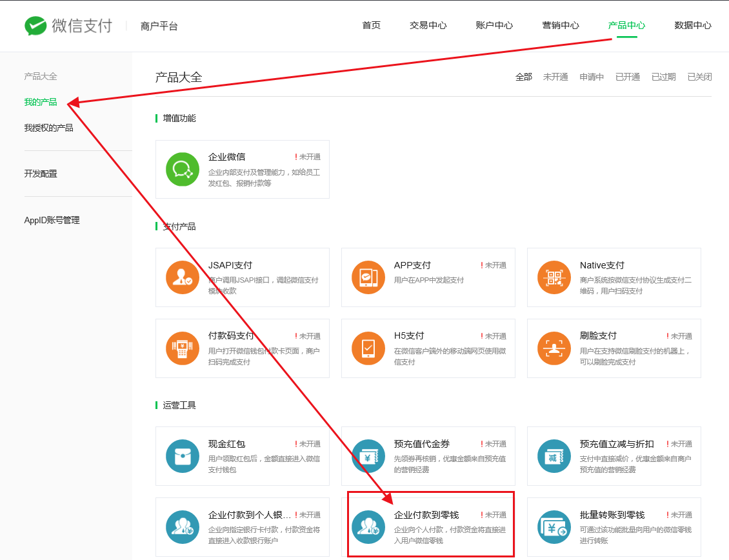Click the 批量转账到零钱 transfer icon
Screen dimensions: 729x560
coord(554,528)
